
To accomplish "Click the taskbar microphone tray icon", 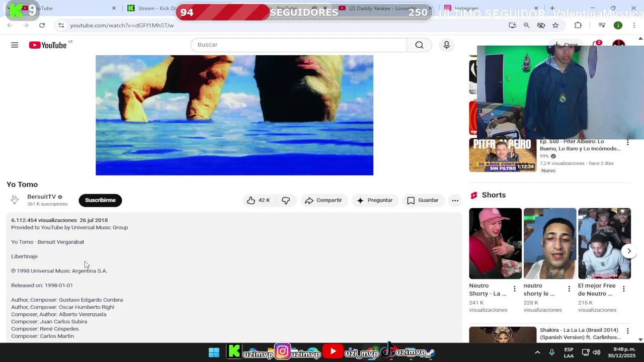I will [552, 352].
